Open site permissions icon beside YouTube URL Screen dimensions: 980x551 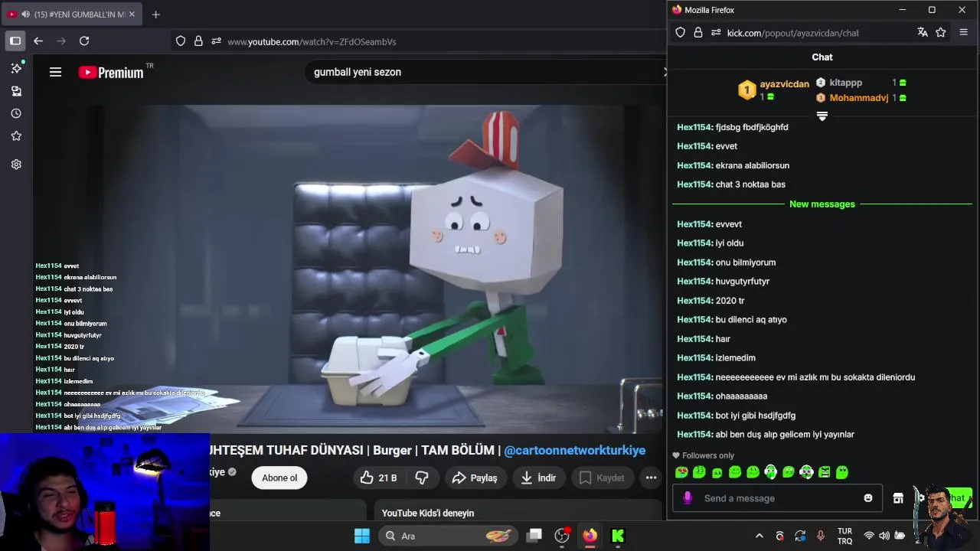click(x=216, y=41)
